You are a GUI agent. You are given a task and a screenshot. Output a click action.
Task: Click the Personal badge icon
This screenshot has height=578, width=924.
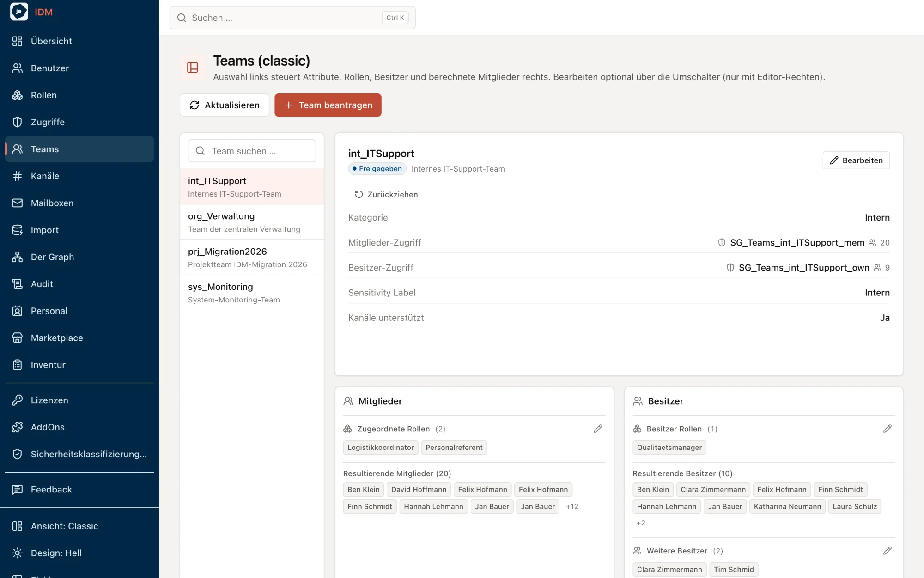pyautogui.click(x=17, y=311)
